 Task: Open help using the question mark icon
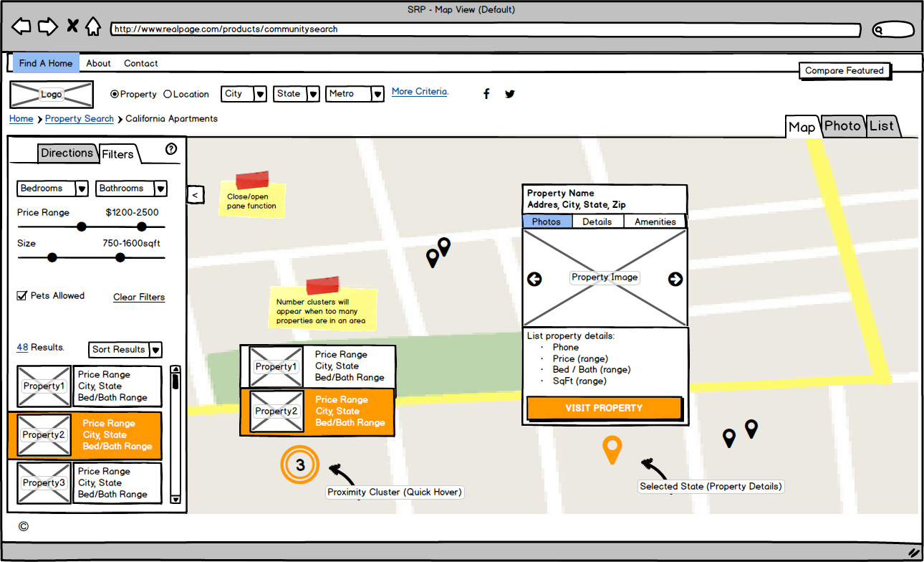point(170,149)
